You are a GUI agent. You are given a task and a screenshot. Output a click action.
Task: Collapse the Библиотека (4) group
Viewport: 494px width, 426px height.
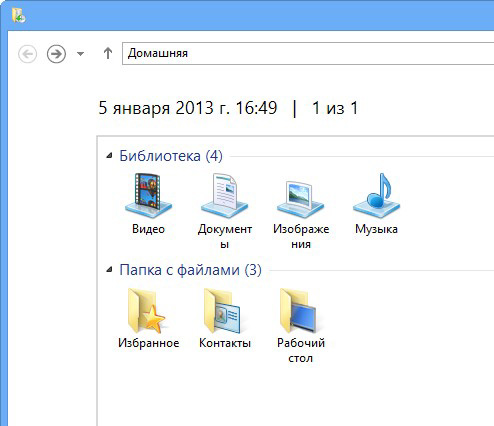[x=109, y=156]
